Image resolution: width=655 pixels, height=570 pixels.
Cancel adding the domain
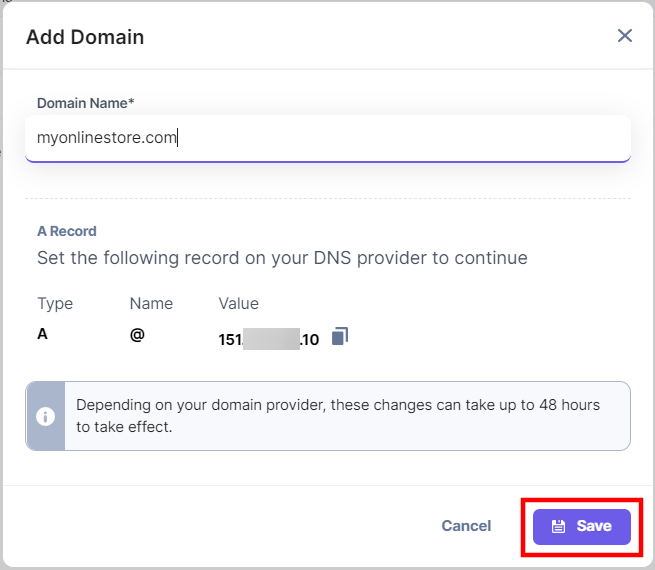coord(466,526)
